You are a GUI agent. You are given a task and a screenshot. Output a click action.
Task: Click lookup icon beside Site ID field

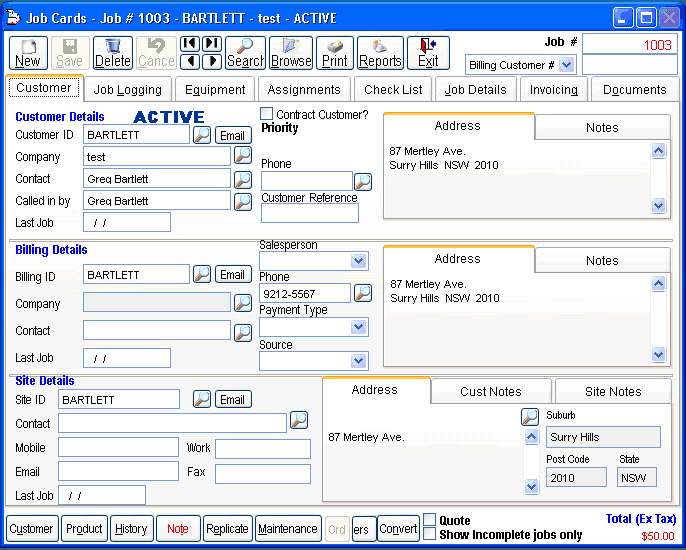tap(202, 399)
